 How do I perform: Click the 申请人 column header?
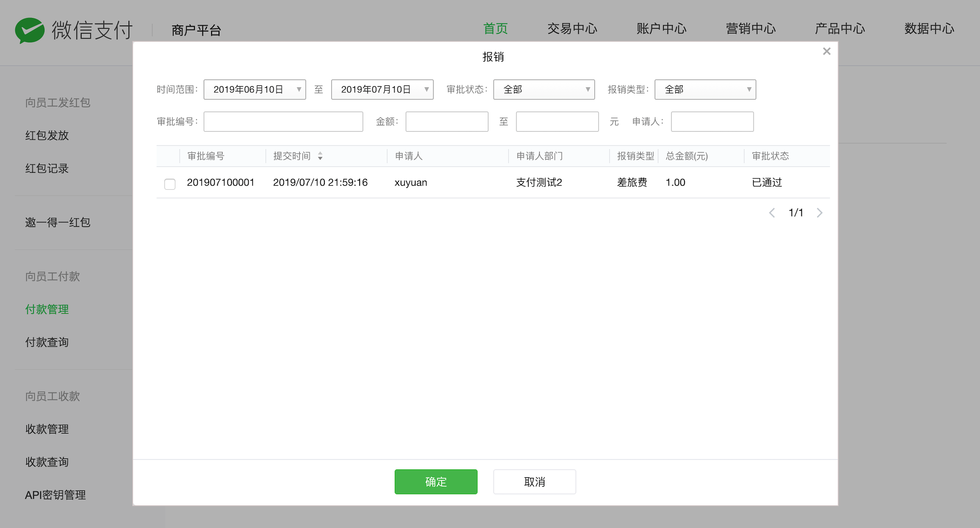(x=408, y=156)
